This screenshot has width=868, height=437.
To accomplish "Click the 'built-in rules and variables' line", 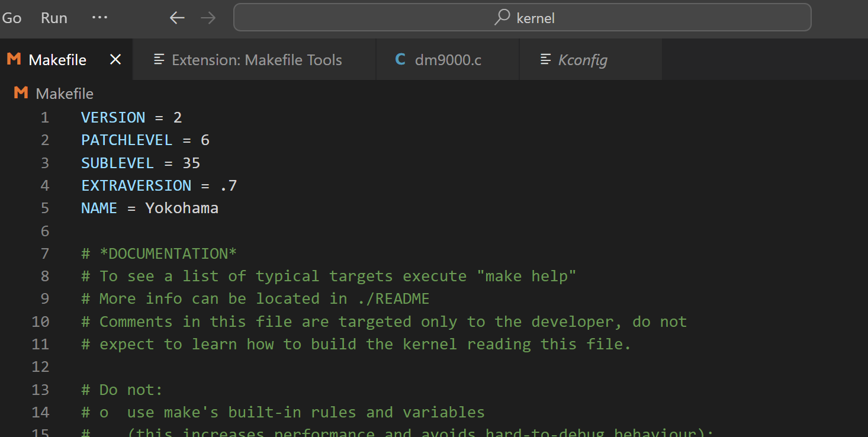I will tap(283, 412).
